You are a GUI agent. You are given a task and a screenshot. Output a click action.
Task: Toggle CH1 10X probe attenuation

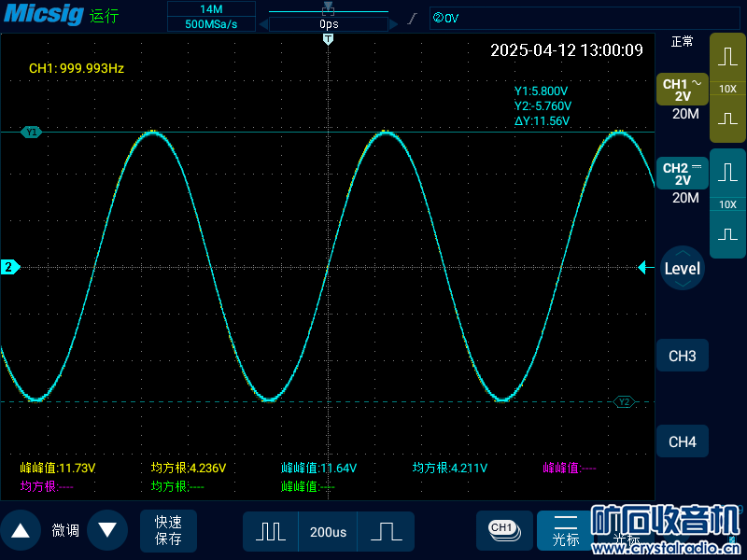pos(727,89)
